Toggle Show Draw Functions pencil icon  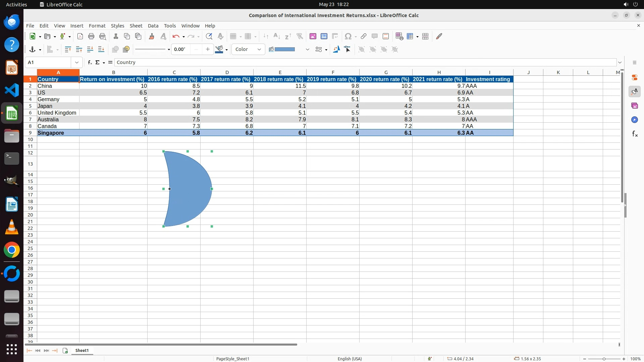coord(439,37)
